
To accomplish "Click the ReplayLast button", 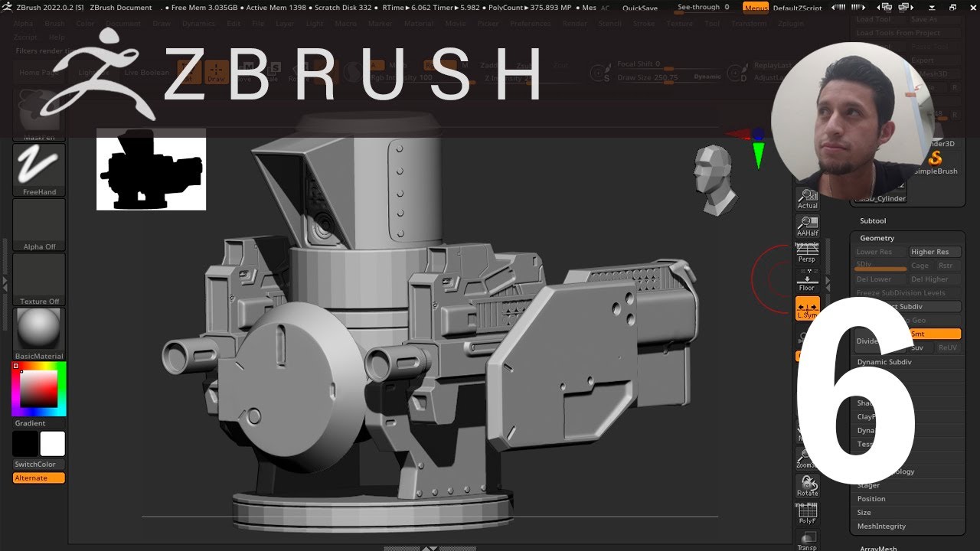I will tap(772, 66).
